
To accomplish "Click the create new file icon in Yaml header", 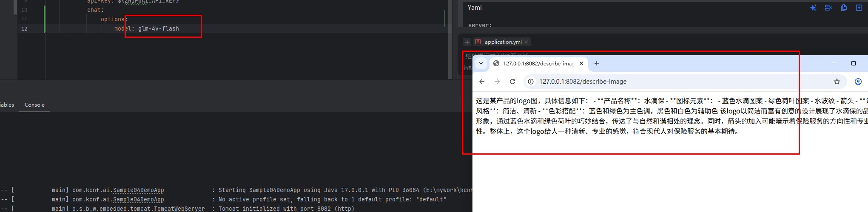I will click(x=859, y=8).
